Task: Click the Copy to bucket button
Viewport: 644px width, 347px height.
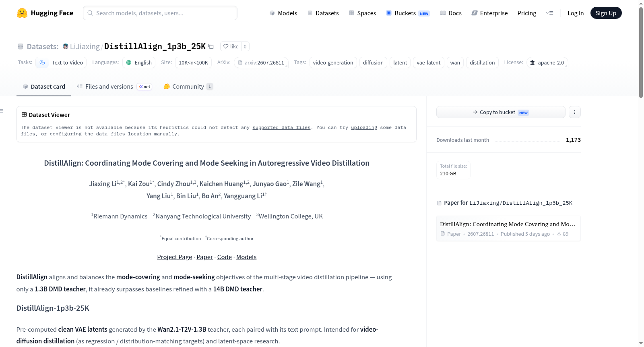Action: [501, 112]
